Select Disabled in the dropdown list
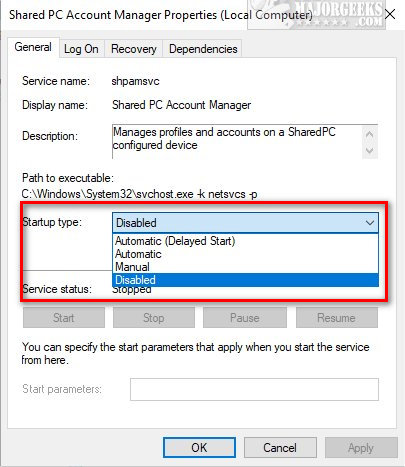The height and width of the screenshot is (467, 405). [x=245, y=280]
